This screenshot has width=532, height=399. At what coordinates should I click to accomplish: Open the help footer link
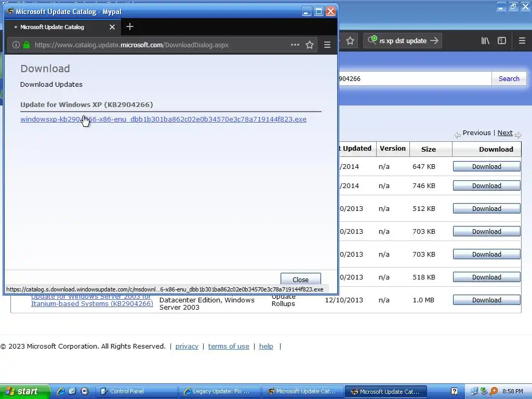[x=266, y=347]
